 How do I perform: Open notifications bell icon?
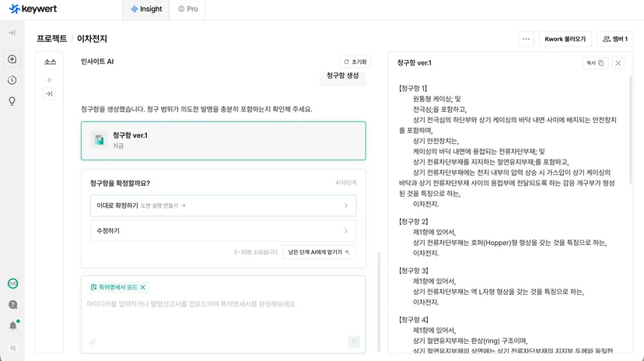13,325
